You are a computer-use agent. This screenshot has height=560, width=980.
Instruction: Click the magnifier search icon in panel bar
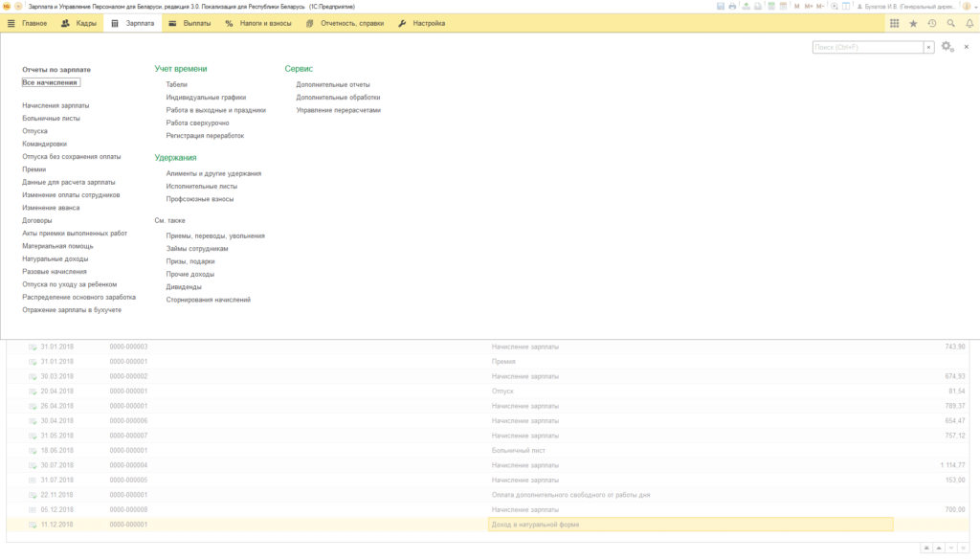pos(950,23)
